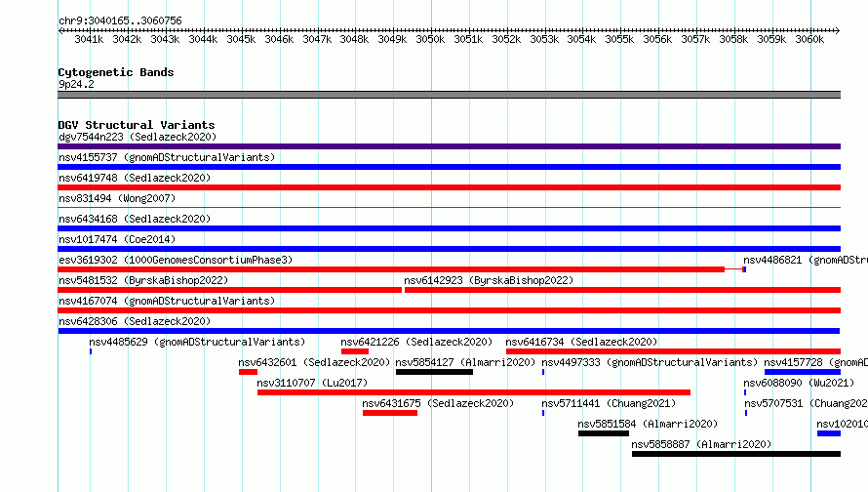Open nsv831494 (Wong2007) label

[x=117, y=198]
